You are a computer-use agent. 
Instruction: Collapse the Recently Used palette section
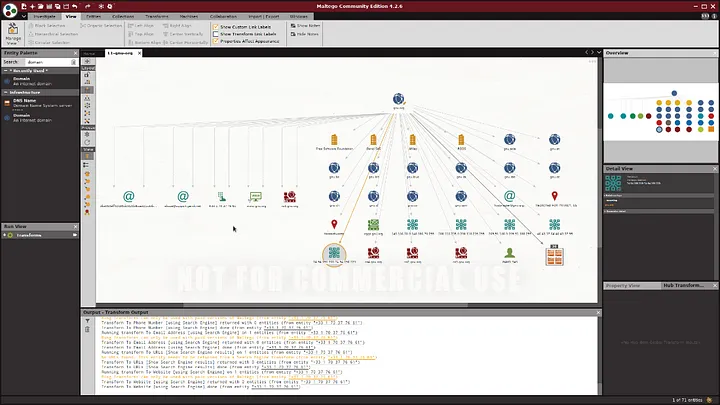coord(6,71)
